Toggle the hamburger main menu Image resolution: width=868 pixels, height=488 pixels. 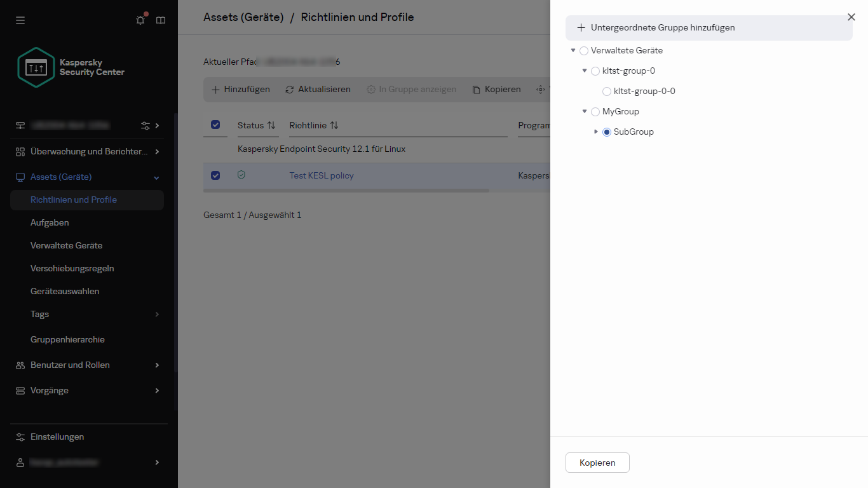coord(20,20)
